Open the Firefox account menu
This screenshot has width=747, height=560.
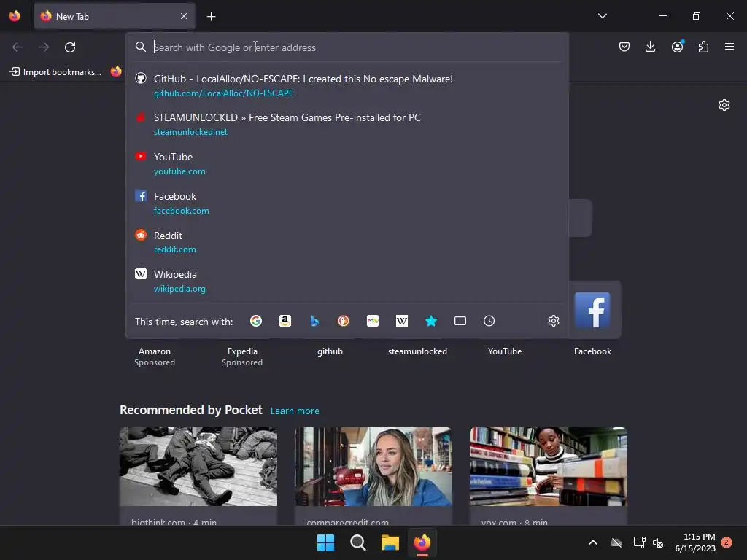677,47
